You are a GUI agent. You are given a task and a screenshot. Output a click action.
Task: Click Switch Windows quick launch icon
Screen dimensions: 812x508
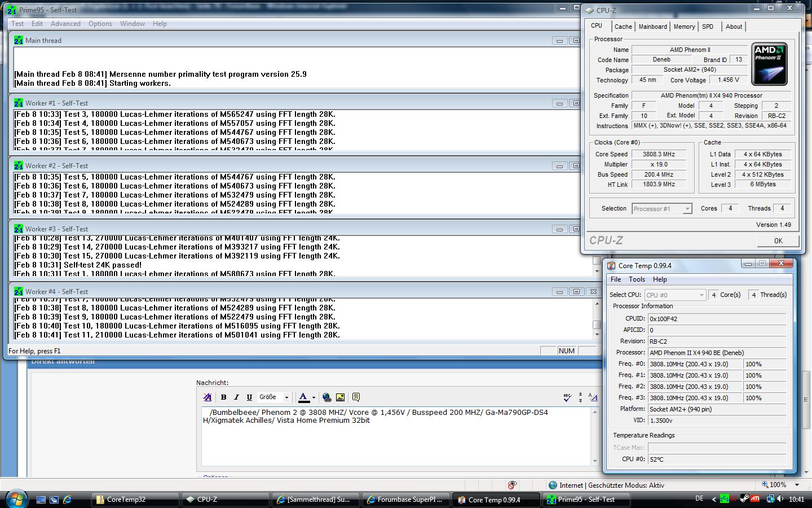tap(54, 500)
